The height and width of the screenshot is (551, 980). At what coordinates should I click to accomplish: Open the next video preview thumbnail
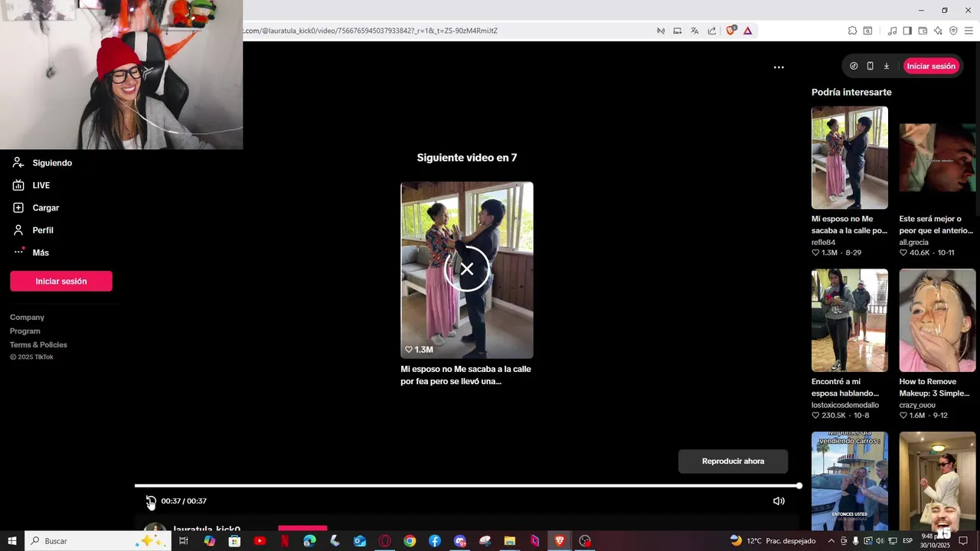[x=467, y=270]
